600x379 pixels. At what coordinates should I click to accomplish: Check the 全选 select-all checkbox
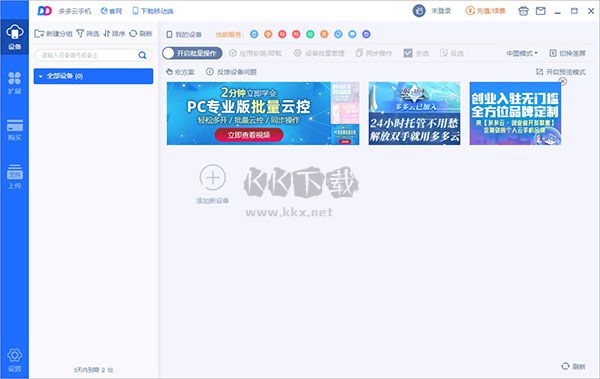[408, 53]
